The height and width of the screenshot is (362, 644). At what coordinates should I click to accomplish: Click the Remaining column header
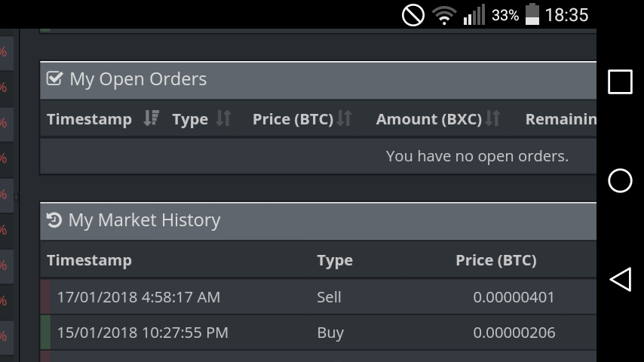560,119
